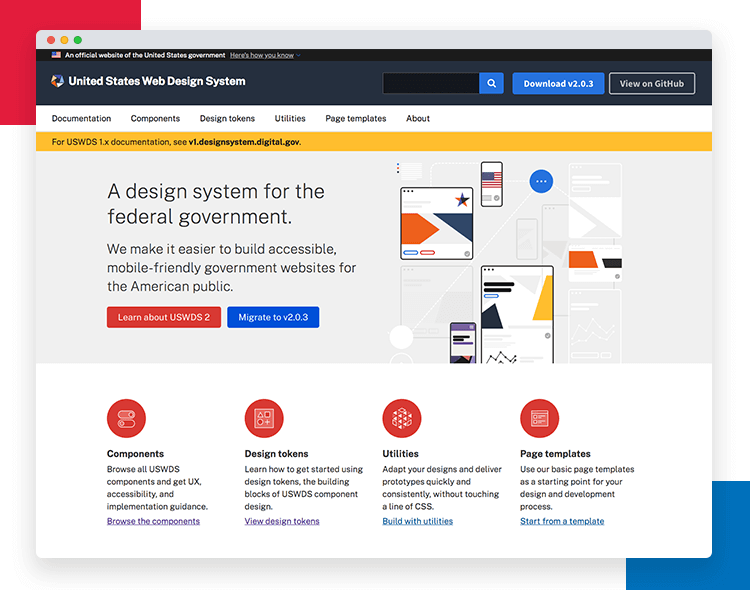
Task: Click the macOS yellow minimize window button
Action: coord(65,40)
